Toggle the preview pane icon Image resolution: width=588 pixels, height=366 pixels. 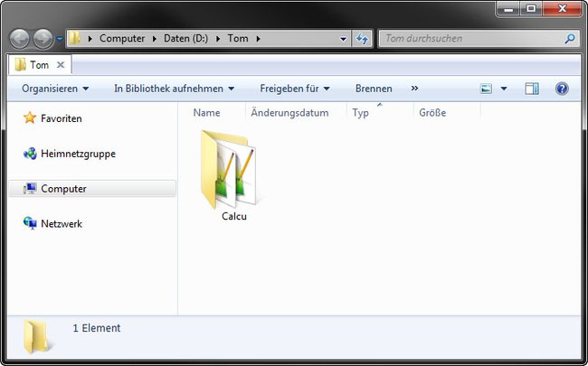[532, 89]
